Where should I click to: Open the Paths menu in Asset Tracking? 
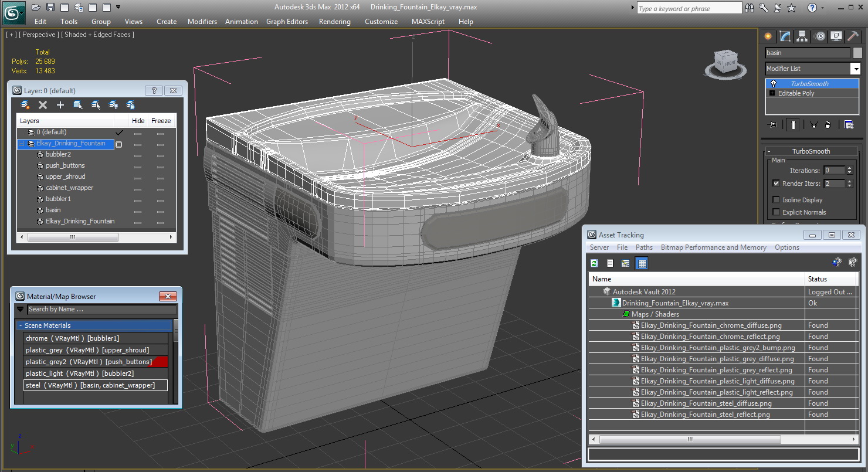[644, 247]
